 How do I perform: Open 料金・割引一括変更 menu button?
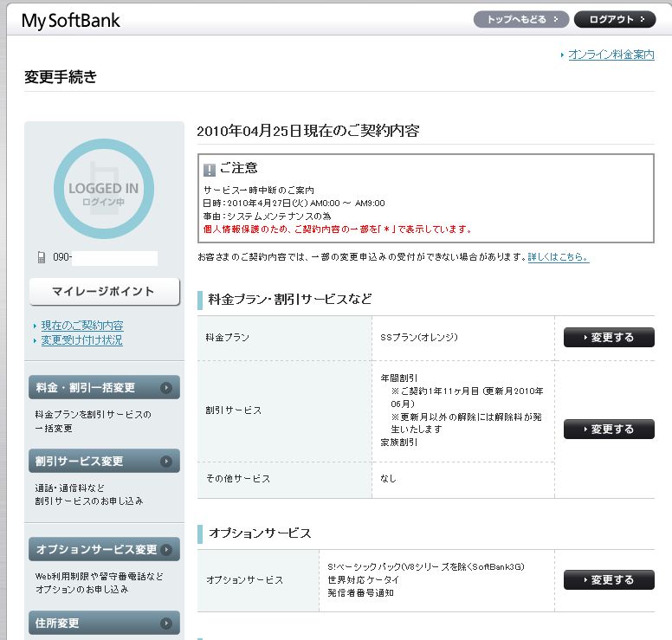pyautogui.click(x=104, y=387)
